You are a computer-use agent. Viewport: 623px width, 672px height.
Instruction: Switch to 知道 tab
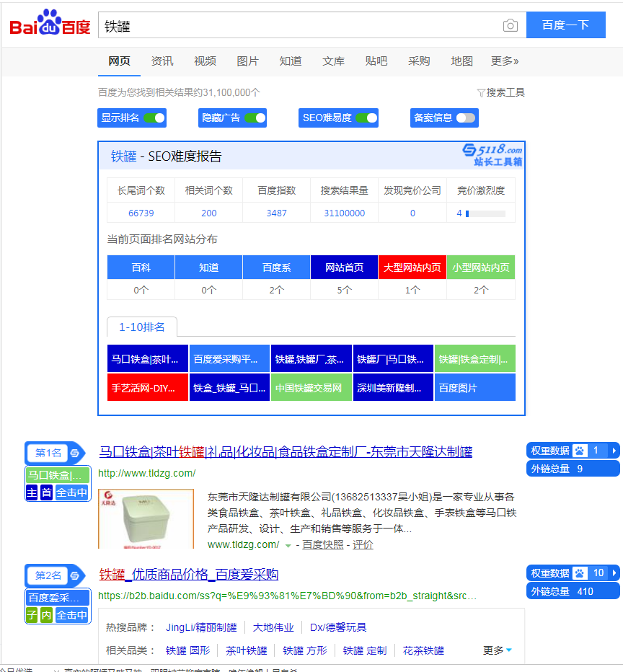[291, 61]
